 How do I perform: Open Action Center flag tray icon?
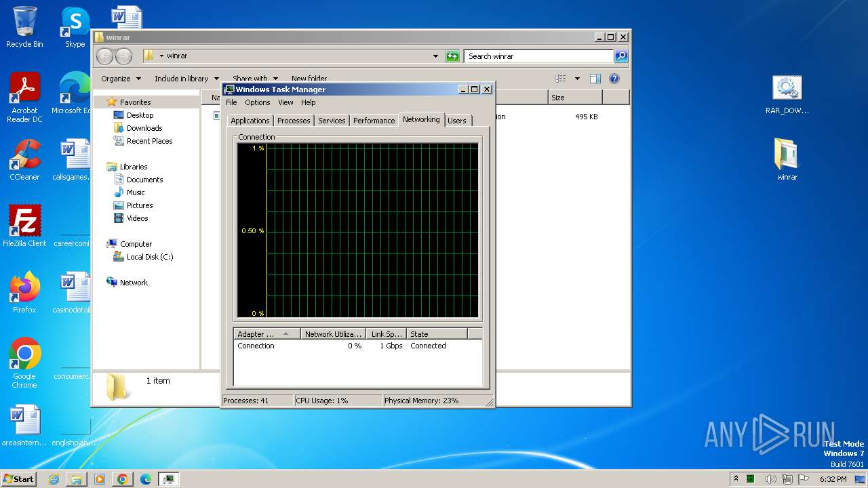click(x=804, y=479)
